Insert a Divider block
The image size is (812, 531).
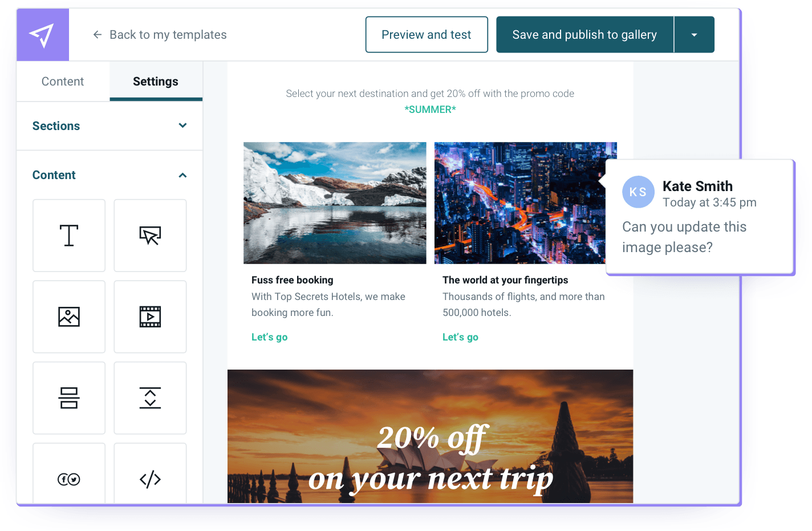click(x=69, y=398)
